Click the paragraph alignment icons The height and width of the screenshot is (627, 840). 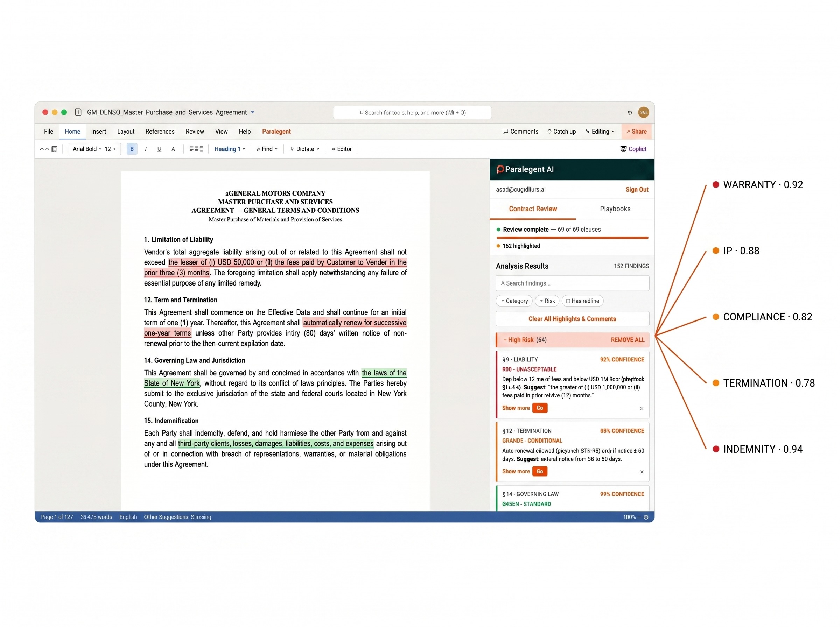[x=196, y=149]
